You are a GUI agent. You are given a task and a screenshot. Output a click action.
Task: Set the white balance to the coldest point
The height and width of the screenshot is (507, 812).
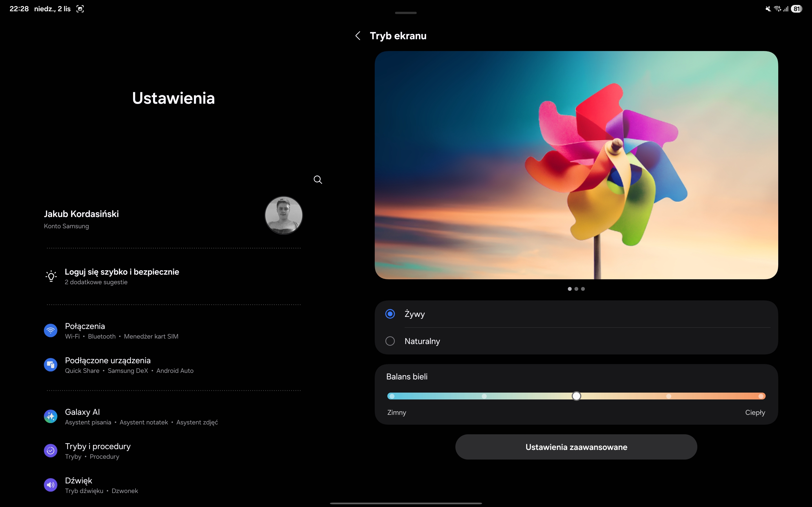click(392, 396)
